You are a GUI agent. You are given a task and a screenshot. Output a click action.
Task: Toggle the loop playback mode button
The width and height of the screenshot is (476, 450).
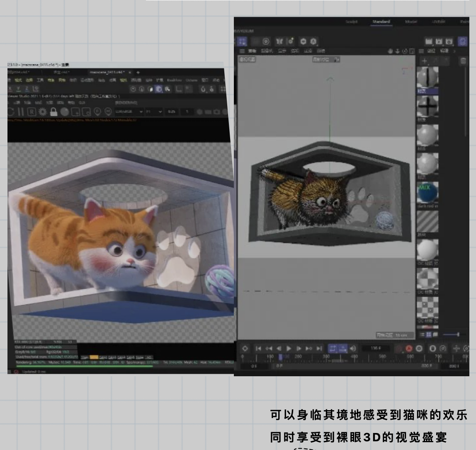333,348
